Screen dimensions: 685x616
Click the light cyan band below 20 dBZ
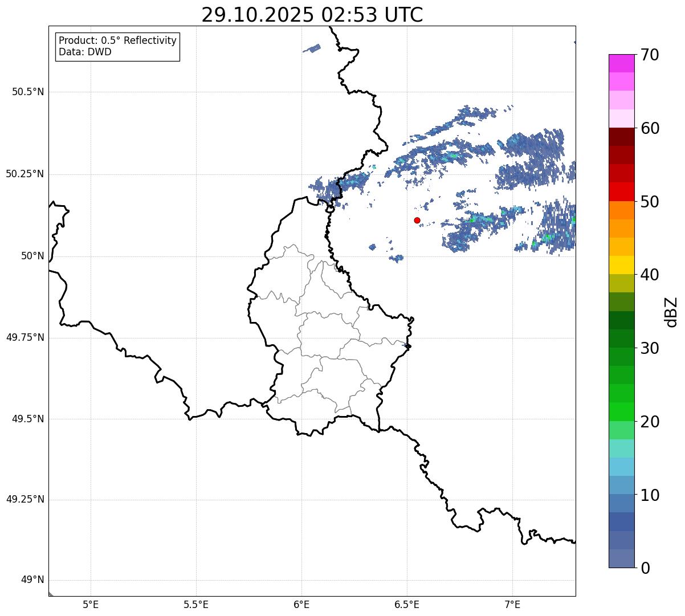point(621,448)
